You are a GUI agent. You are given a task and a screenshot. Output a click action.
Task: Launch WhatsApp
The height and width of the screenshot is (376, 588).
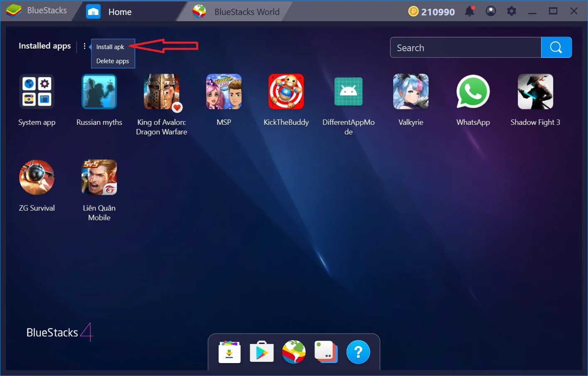click(473, 92)
